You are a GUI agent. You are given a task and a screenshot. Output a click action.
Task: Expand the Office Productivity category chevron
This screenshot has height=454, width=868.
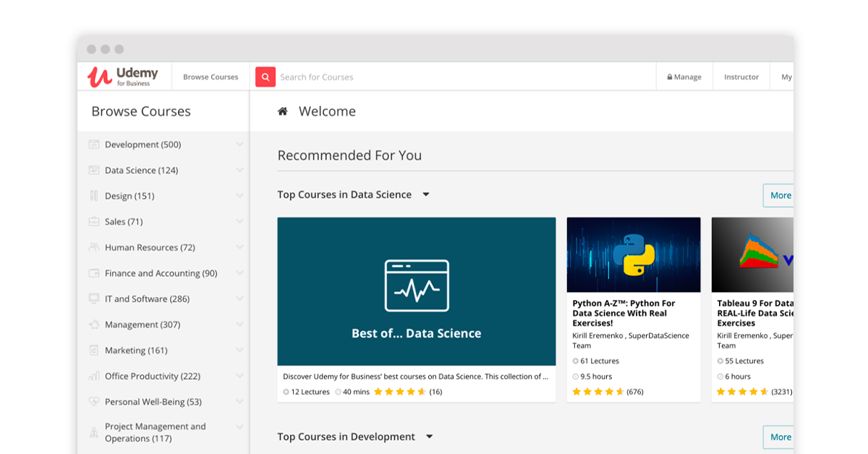coord(239,376)
